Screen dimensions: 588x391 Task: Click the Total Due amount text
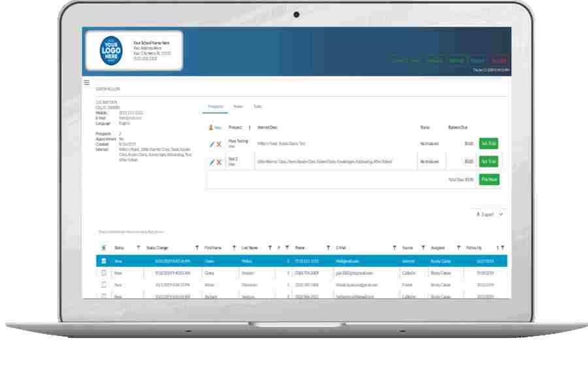click(461, 180)
